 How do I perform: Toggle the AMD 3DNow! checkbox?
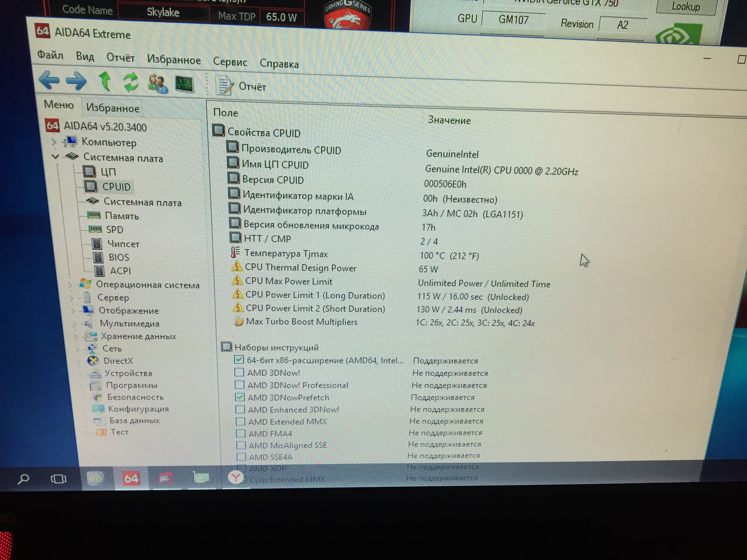[x=239, y=372]
